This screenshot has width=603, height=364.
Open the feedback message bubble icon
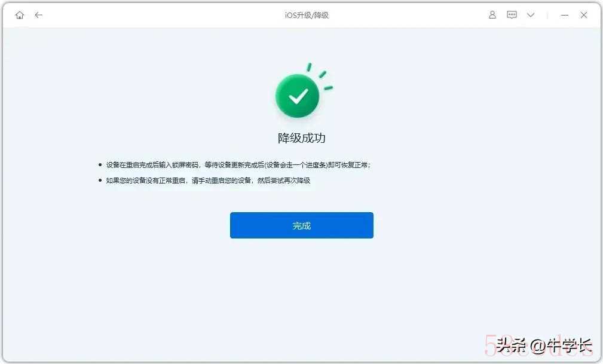(x=512, y=15)
